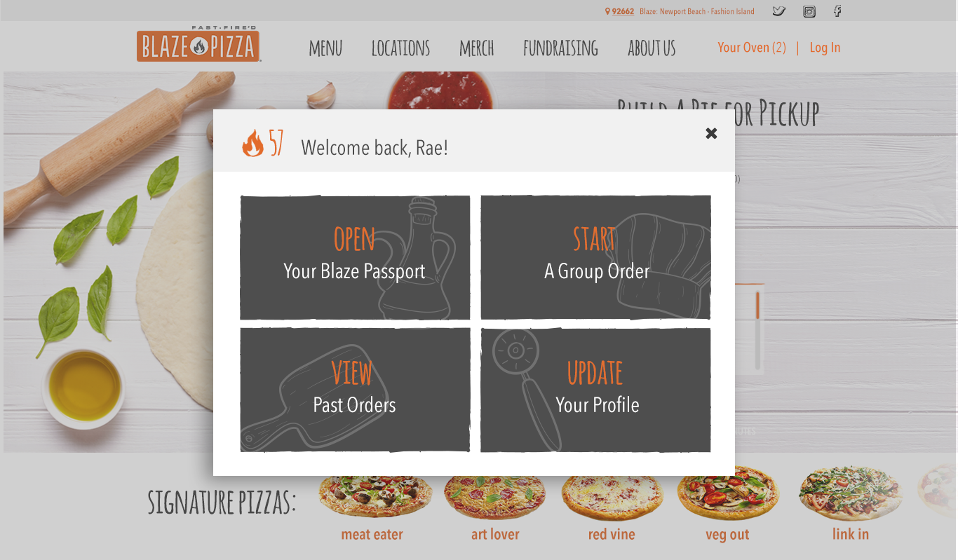Select Update Your Profile tile
The image size is (958, 560).
click(595, 390)
